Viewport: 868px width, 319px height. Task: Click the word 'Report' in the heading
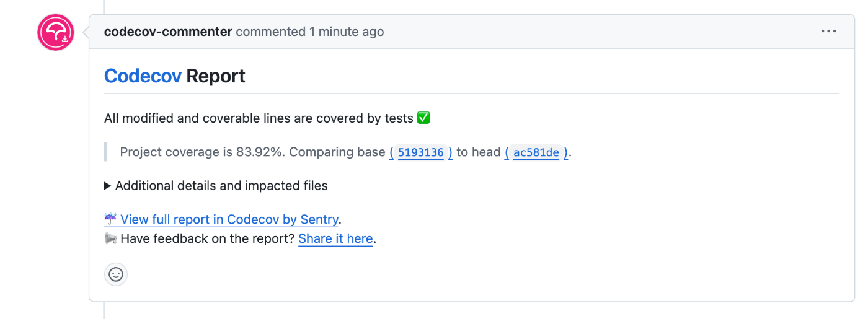(216, 76)
